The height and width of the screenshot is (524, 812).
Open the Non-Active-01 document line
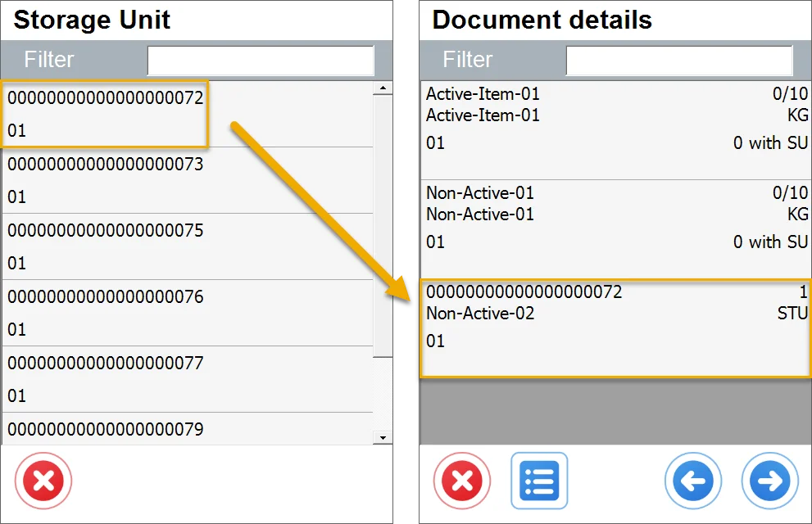[615, 229]
